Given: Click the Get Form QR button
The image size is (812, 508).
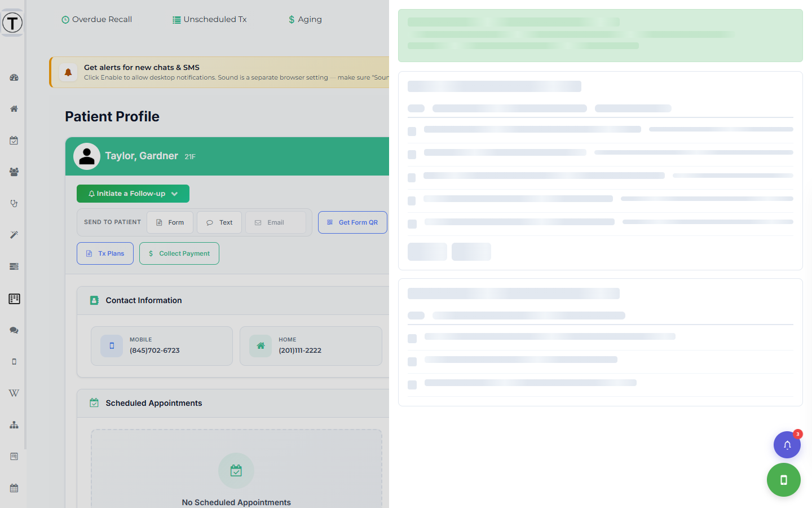Looking at the screenshot, I should click(x=352, y=222).
